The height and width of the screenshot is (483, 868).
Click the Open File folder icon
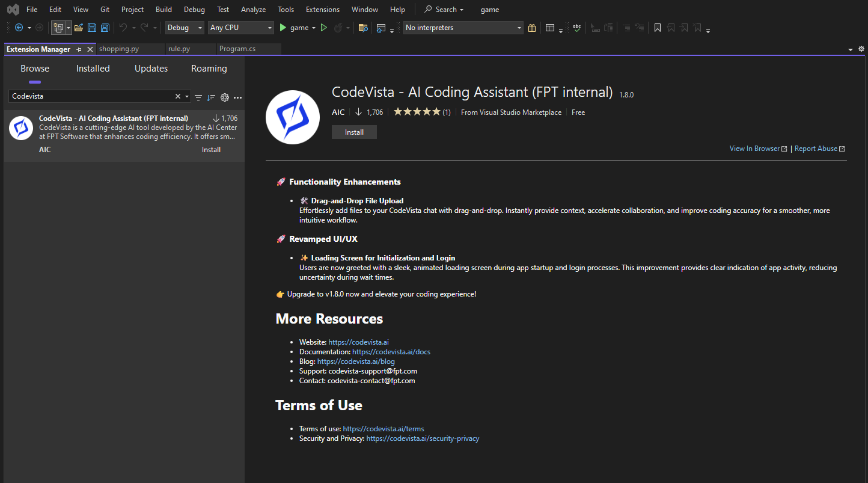click(79, 28)
